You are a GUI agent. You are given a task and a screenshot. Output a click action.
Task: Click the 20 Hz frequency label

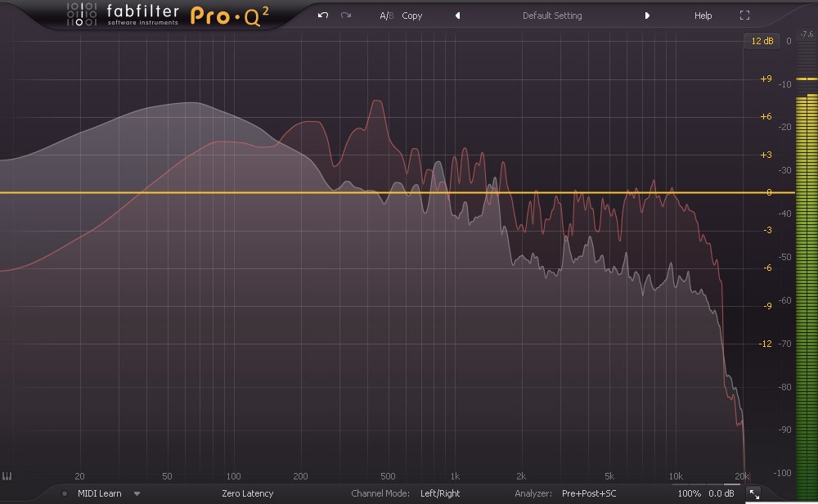coord(79,476)
